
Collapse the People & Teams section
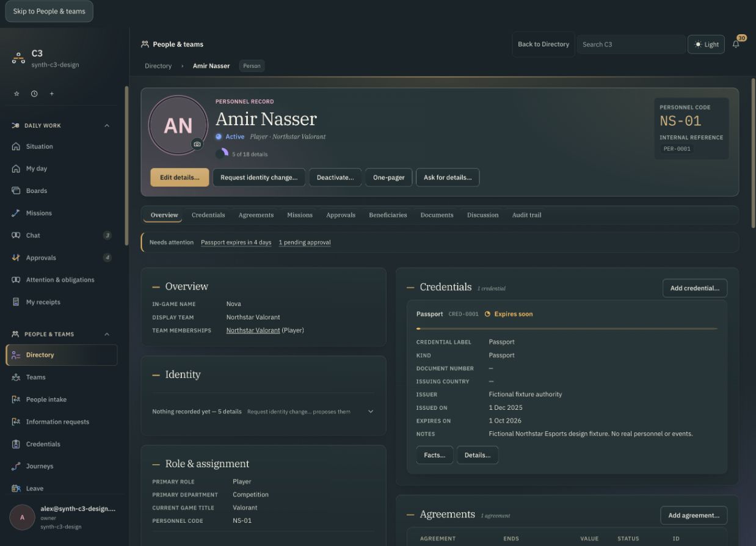click(107, 334)
